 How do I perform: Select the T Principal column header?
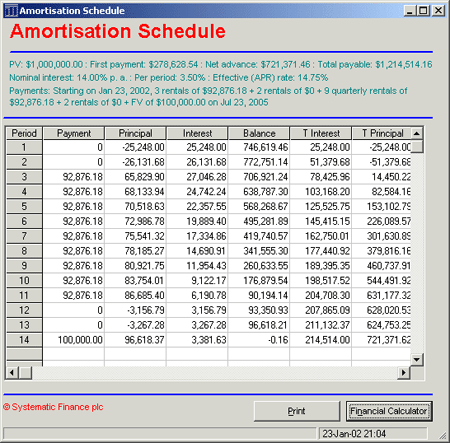[x=382, y=133]
